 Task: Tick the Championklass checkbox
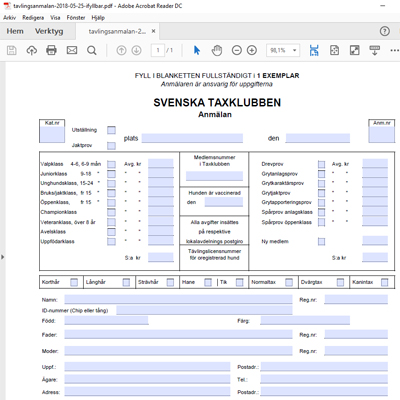pyautogui.click(x=111, y=212)
